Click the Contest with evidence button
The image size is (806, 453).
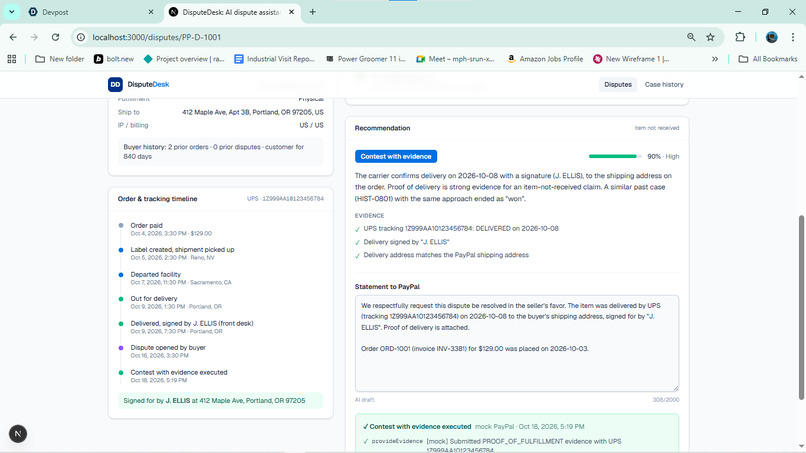[396, 156]
